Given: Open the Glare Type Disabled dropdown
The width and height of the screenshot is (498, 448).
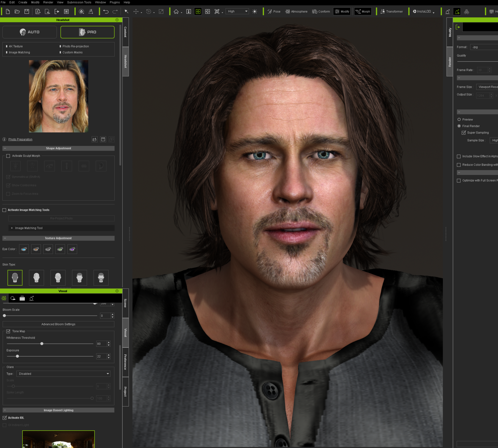Looking at the screenshot, I should point(63,374).
